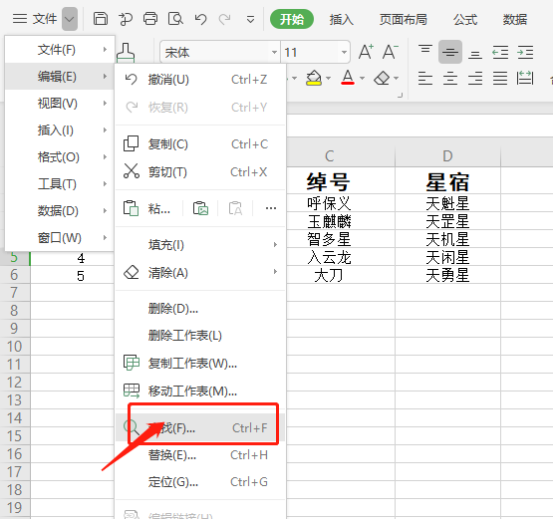This screenshot has width=554, height=520.
Task: Click the hamburger menu icon beside 文件
Action: pos(19,18)
